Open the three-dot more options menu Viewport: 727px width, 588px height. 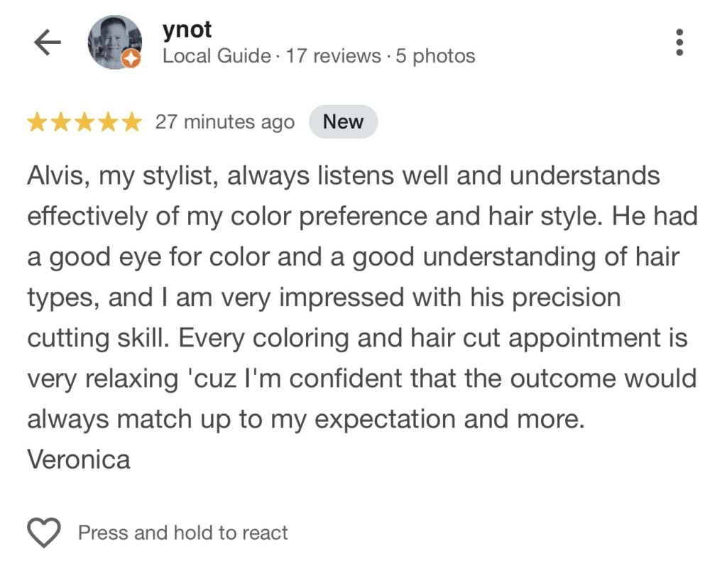click(x=679, y=43)
